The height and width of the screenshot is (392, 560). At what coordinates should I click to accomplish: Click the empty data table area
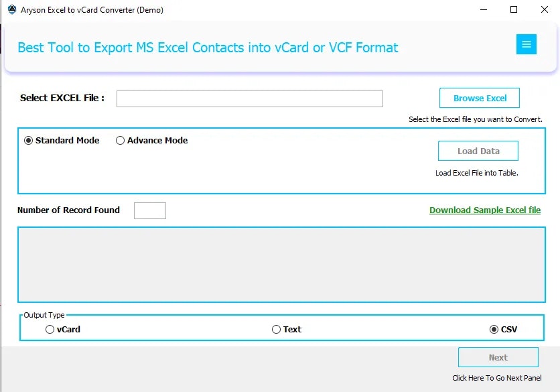coord(281,265)
